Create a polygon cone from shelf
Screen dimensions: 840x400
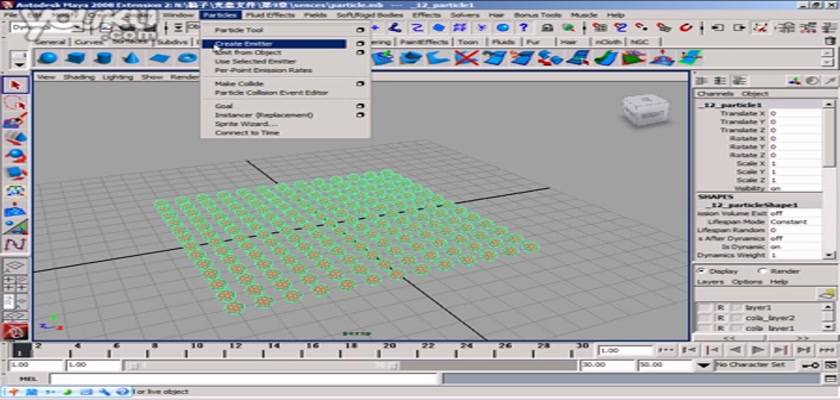coord(130,58)
